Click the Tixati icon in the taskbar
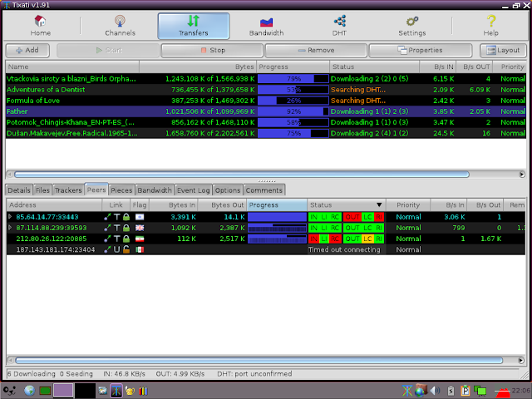The height and width of the screenshot is (399, 532). click(x=116, y=391)
